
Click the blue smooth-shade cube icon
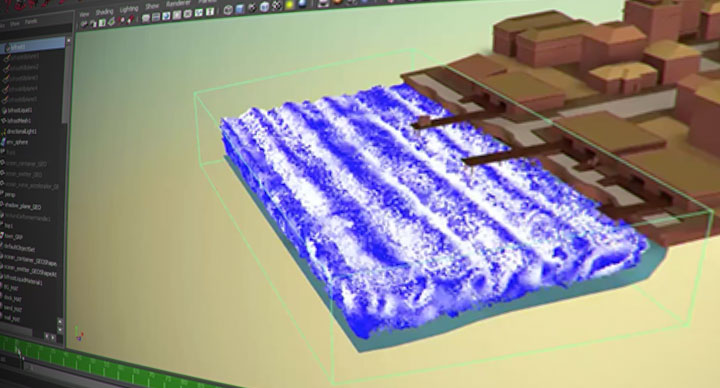pyautogui.click(x=240, y=9)
